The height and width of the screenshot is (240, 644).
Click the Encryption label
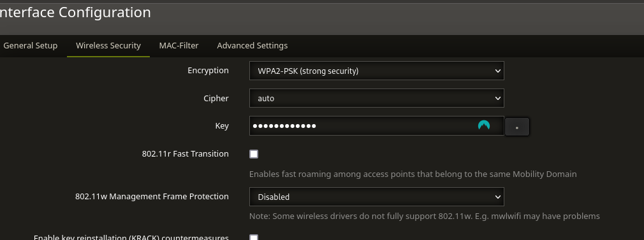click(208, 70)
